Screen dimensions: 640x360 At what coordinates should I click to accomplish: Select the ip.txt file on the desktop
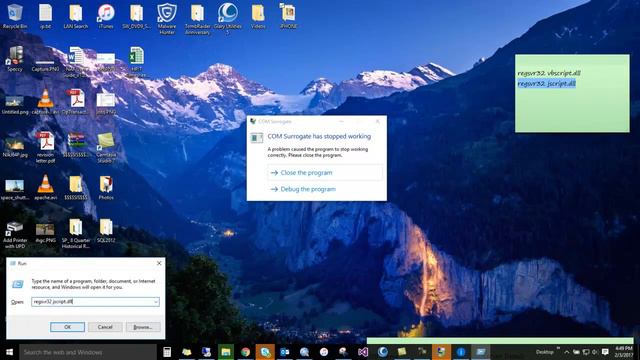tap(45, 16)
